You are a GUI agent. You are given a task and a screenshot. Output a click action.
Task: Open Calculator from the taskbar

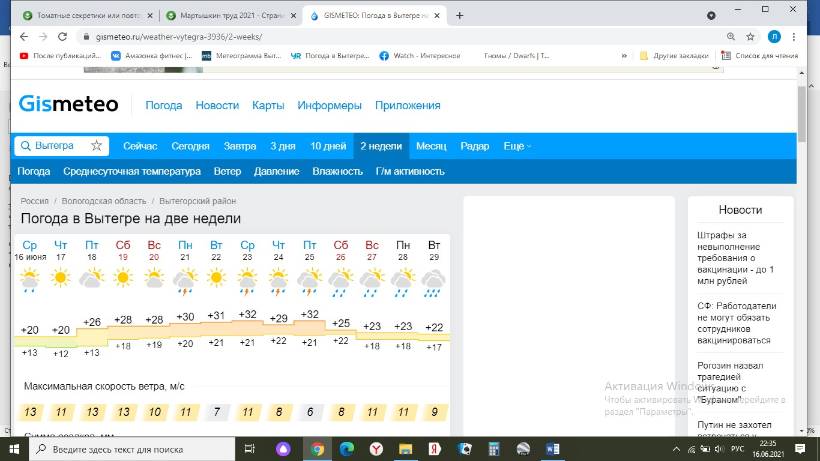click(x=494, y=449)
